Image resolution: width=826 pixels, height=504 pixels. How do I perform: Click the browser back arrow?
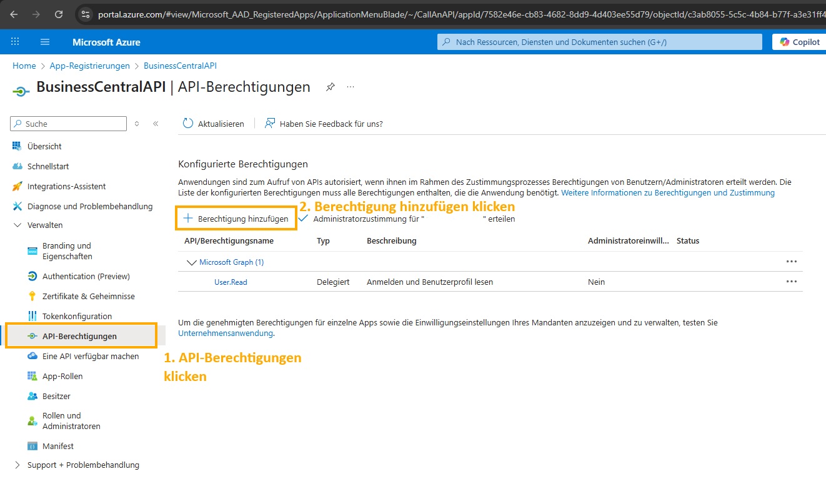[x=14, y=14]
